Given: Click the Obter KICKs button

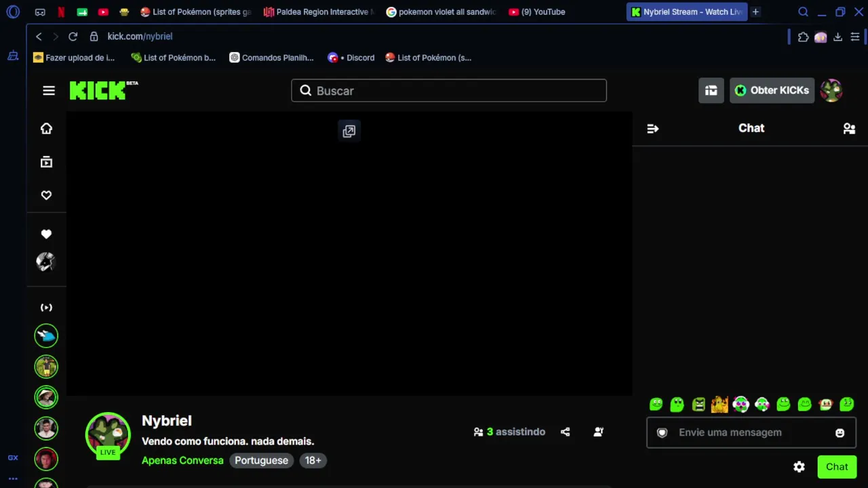Looking at the screenshot, I should (x=772, y=91).
